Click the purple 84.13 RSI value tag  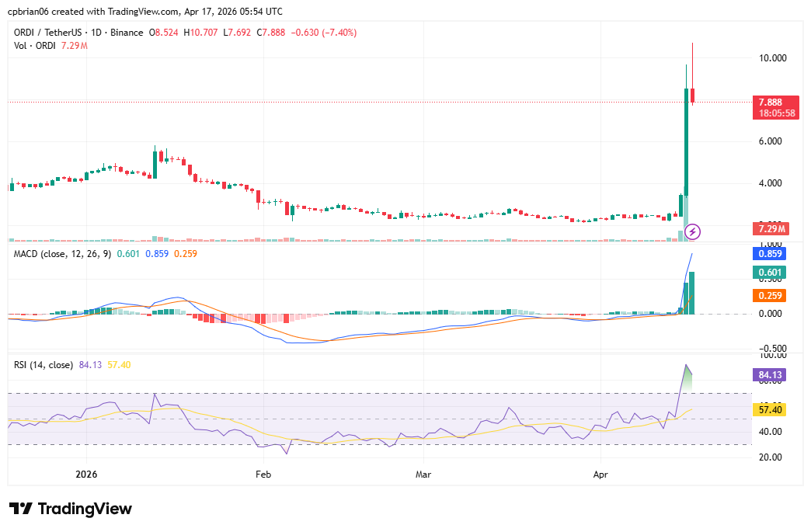771,375
